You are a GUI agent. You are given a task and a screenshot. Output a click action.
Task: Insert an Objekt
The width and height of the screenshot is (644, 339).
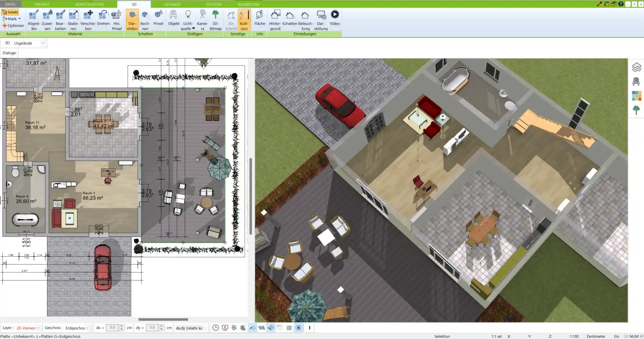pyautogui.click(x=173, y=18)
